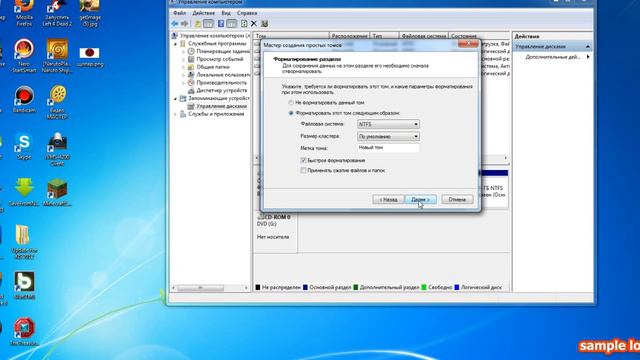The width and height of the screenshot is (640, 360).
Task: Select 'Форматировать этот том следующим образом' radio
Action: click(x=291, y=113)
